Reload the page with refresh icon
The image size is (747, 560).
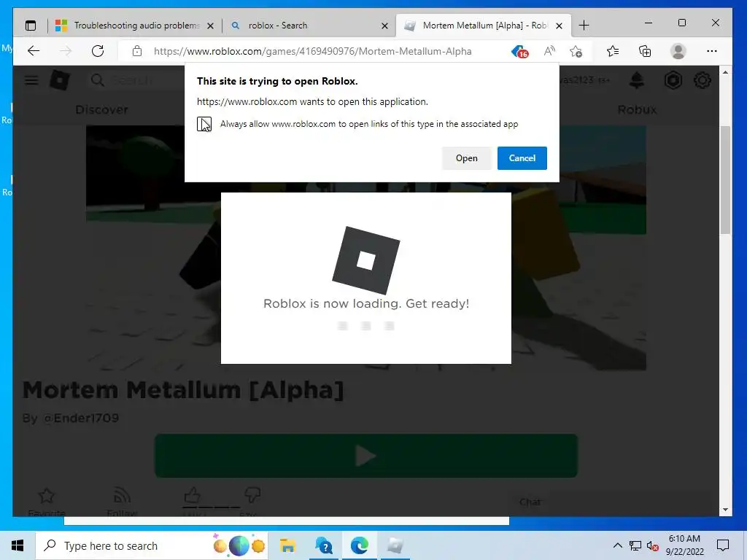tap(98, 51)
